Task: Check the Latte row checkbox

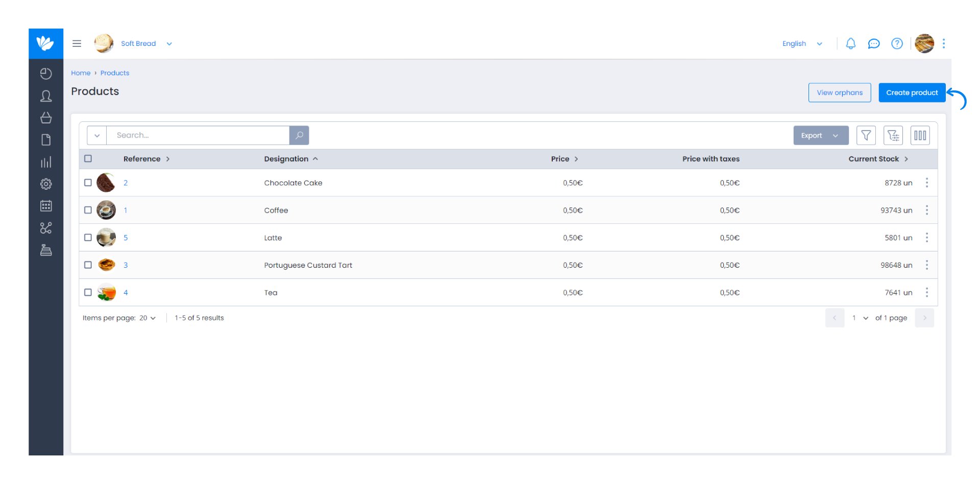Action: point(88,238)
